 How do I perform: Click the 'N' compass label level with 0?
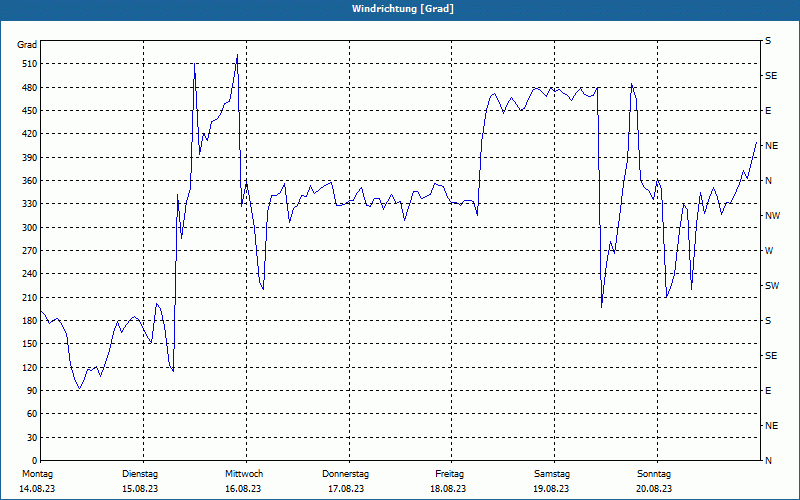pyautogui.click(x=768, y=461)
